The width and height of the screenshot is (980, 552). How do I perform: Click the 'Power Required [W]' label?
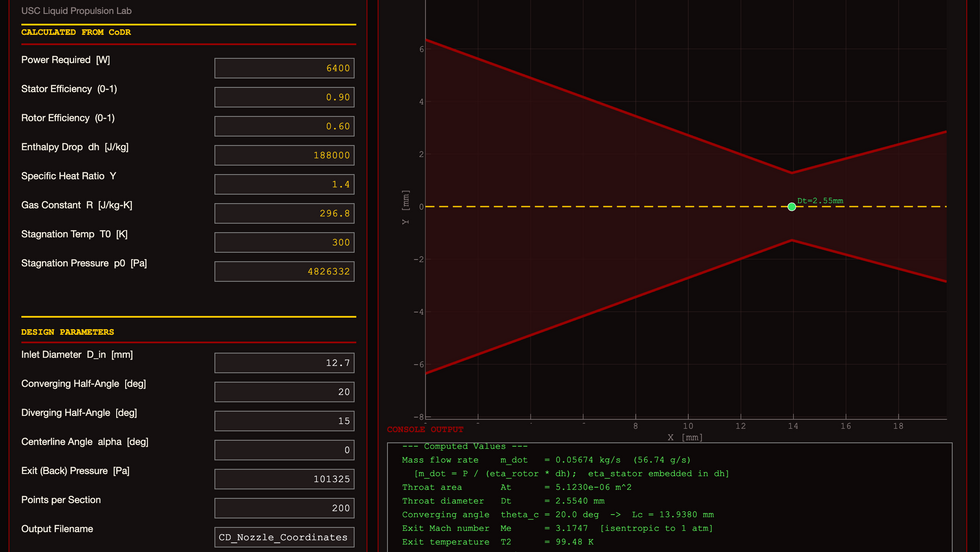[x=66, y=60]
